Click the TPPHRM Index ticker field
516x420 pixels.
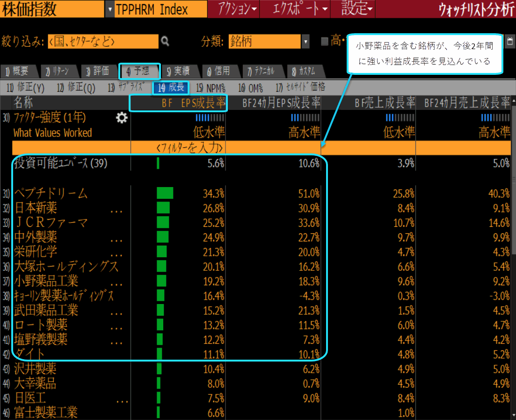click(160, 9)
